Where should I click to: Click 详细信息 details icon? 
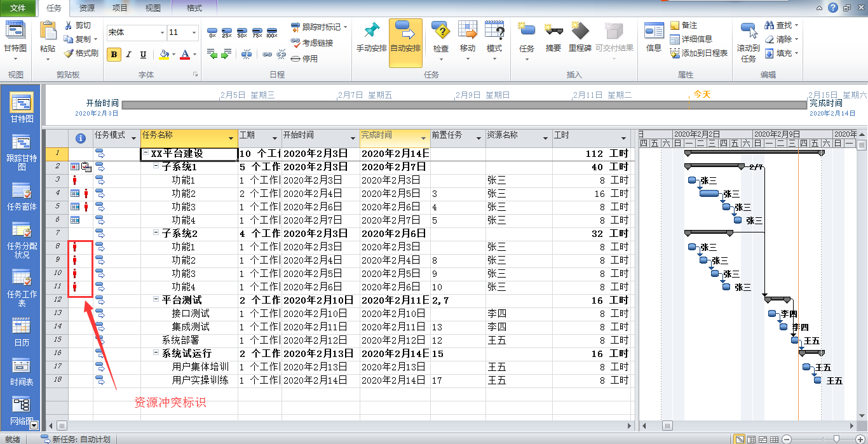[x=675, y=39]
